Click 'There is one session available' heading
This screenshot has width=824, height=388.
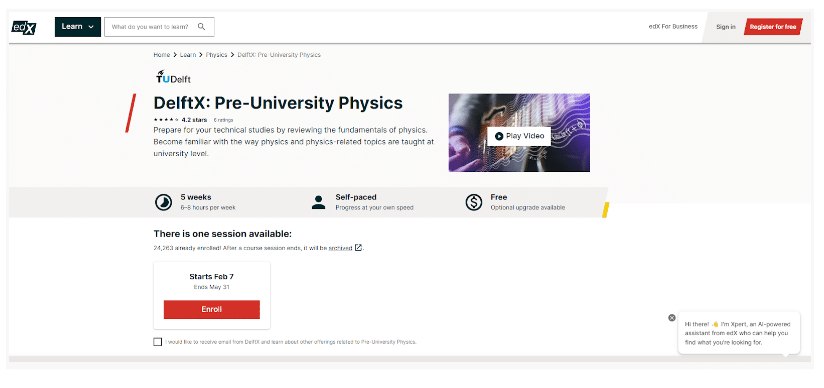222,234
